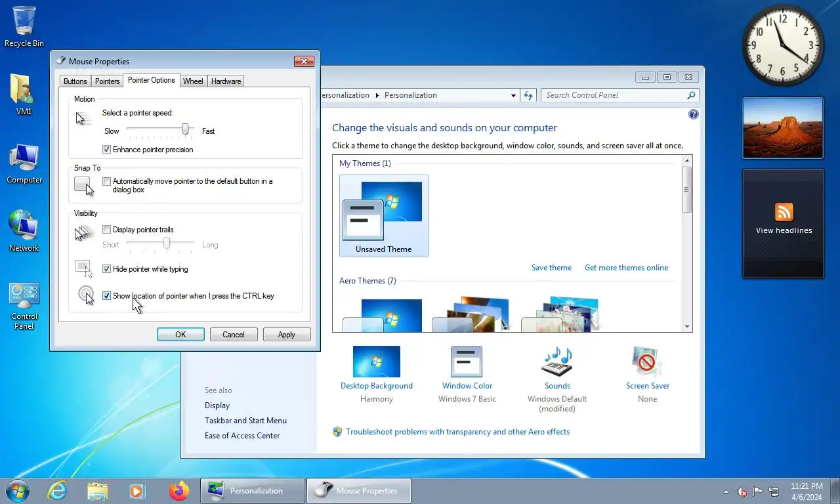This screenshot has height=504, width=840.
Task: Open the Start menu orb
Action: click(17, 491)
